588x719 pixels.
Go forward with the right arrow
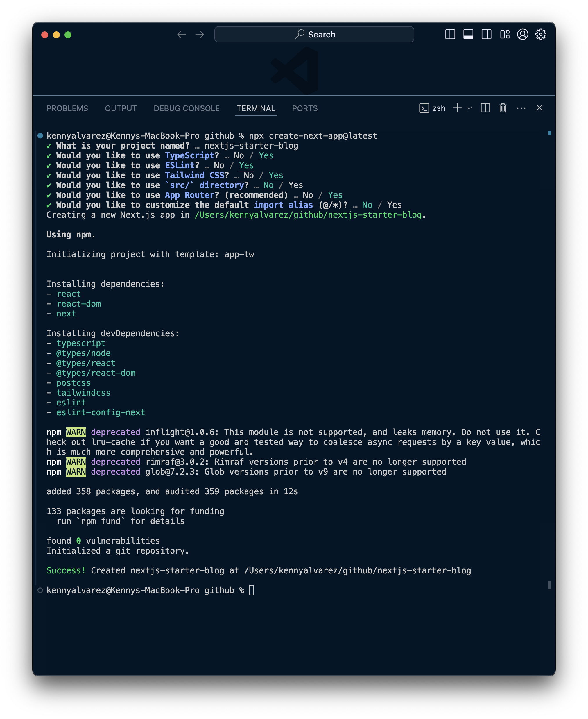coord(200,35)
